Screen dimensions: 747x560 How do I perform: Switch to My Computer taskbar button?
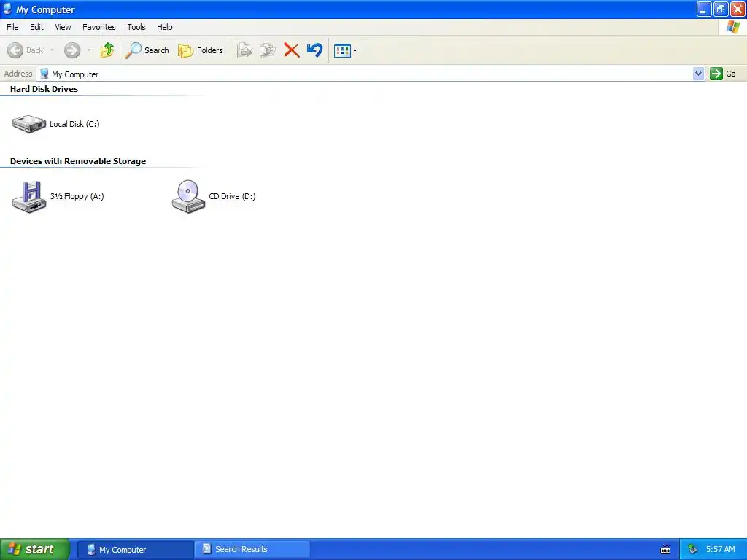click(x=135, y=550)
